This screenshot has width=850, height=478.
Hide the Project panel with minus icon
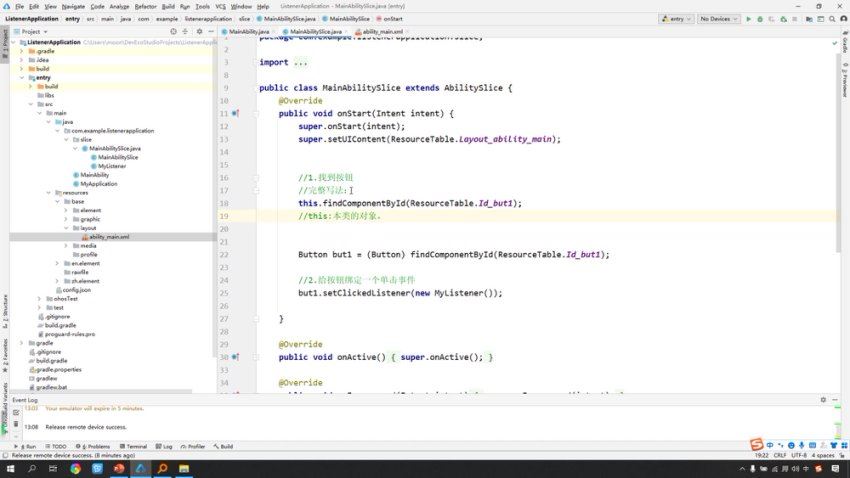pyautogui.click(x=211, y=31)
